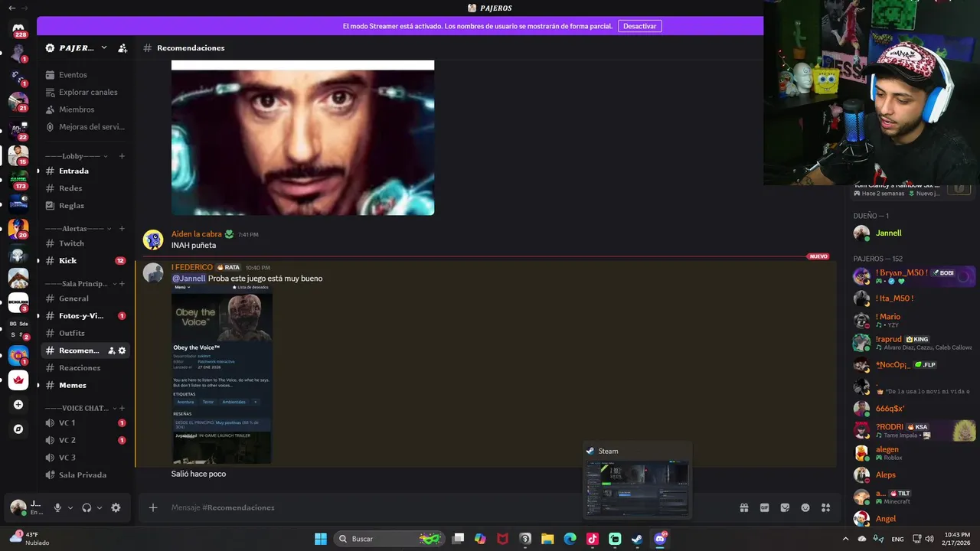Click the taskbar Buscar search box
This screenshot has height=551, width=980.
point(389,539)
